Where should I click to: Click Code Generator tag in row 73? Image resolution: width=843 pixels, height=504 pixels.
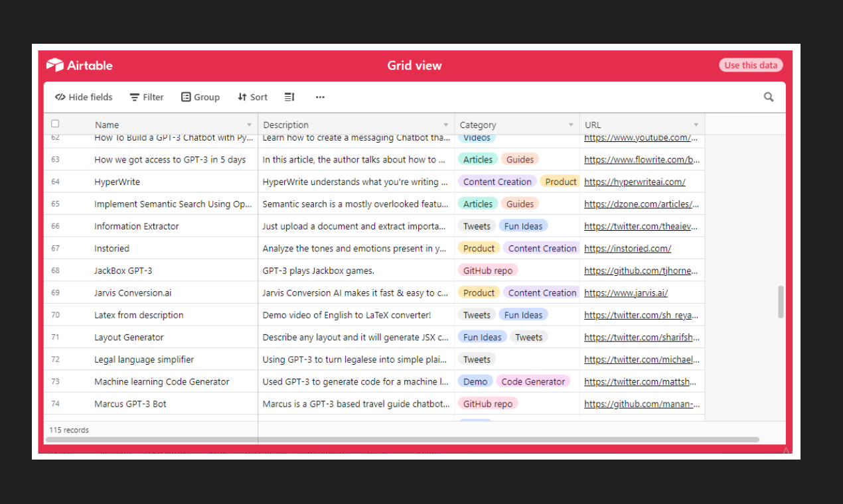533,381
